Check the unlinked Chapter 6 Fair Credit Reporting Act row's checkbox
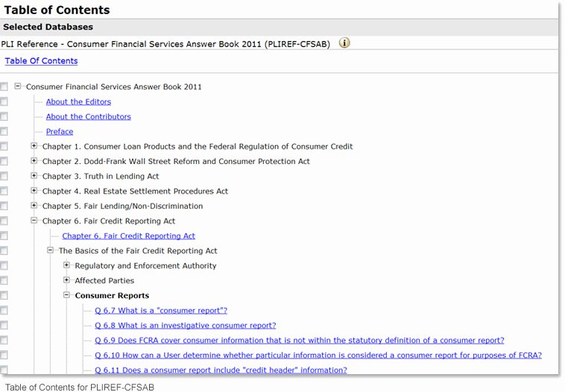The image size is (565, 392). point(4,221)
